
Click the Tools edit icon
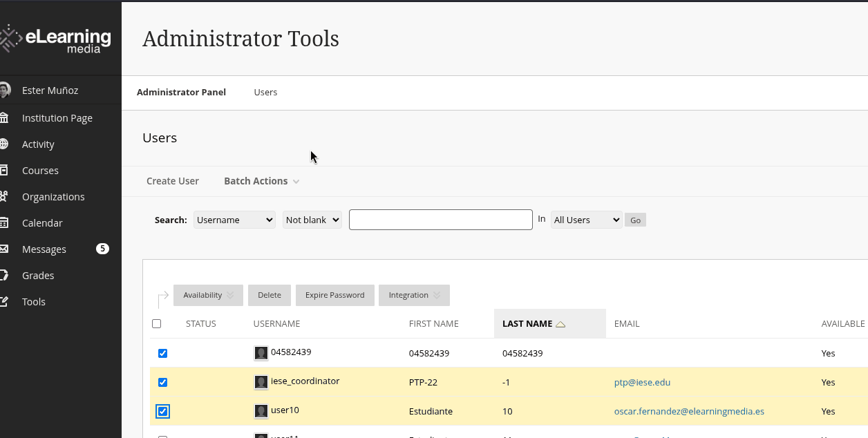pos(4,302)
